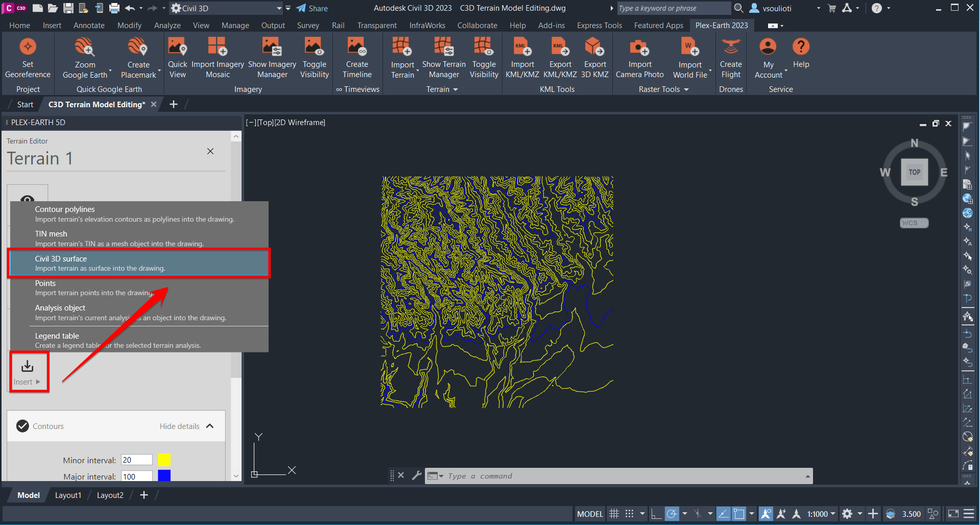This screenshot has height=525, width=980.
Task: Toggle the Contours checkbox in Terrain Editor
Action: coord(22,425)
